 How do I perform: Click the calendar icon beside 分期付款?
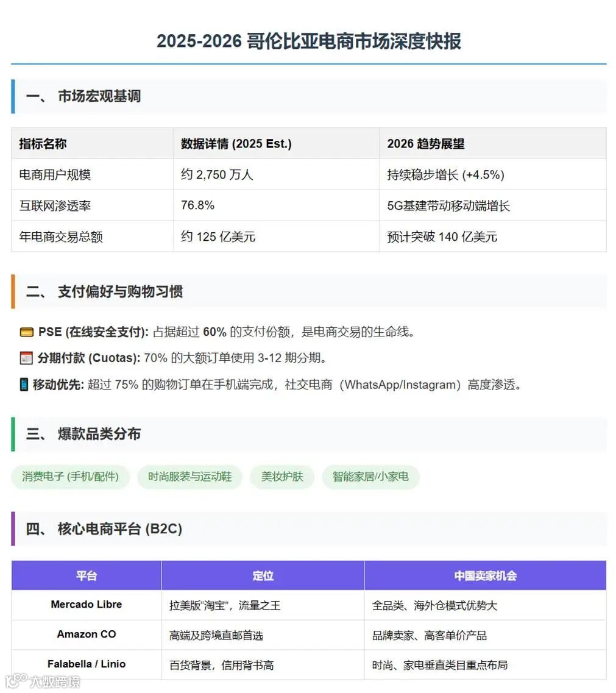(x=26, y=358)
